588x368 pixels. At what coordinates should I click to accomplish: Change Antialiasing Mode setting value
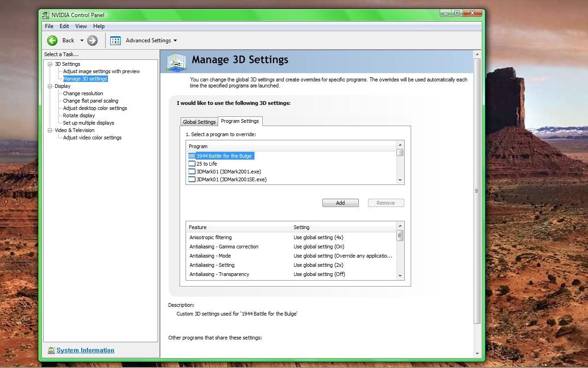pyautogui.click(x=343, y=256)
